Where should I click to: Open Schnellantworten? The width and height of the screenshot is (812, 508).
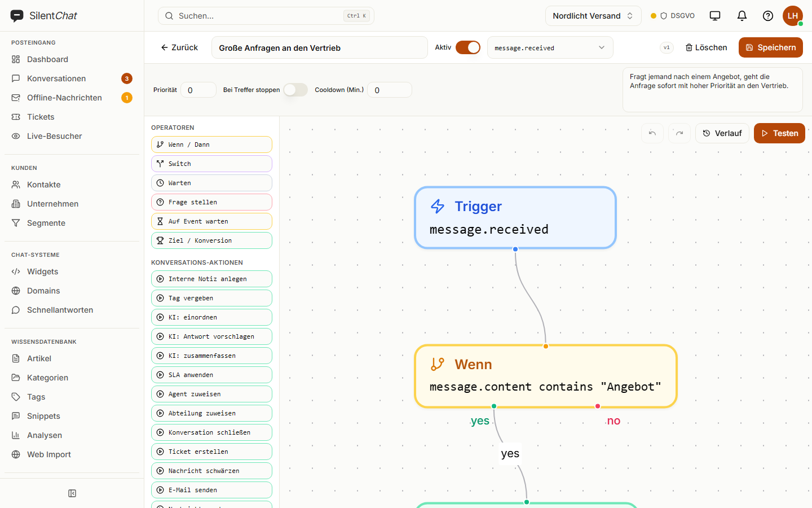(x=72, y=310)
